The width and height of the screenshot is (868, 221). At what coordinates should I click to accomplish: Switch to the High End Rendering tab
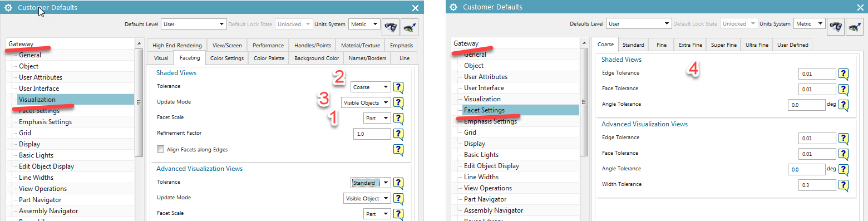[x=177, y=45]
